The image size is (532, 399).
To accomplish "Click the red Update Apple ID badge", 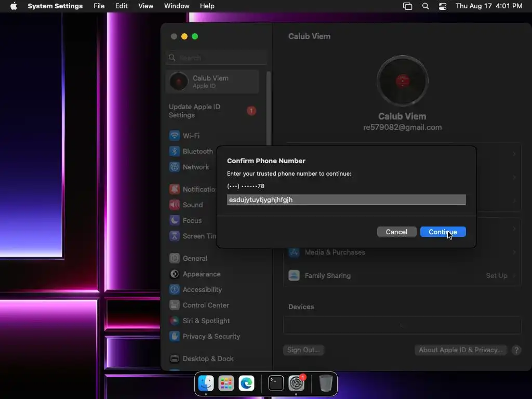I will tap(251, 111).
